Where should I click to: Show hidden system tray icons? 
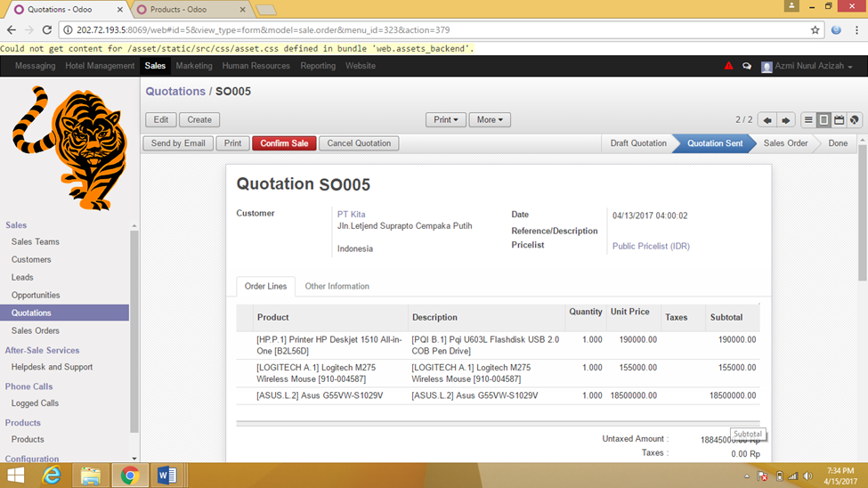coord(746,476)
